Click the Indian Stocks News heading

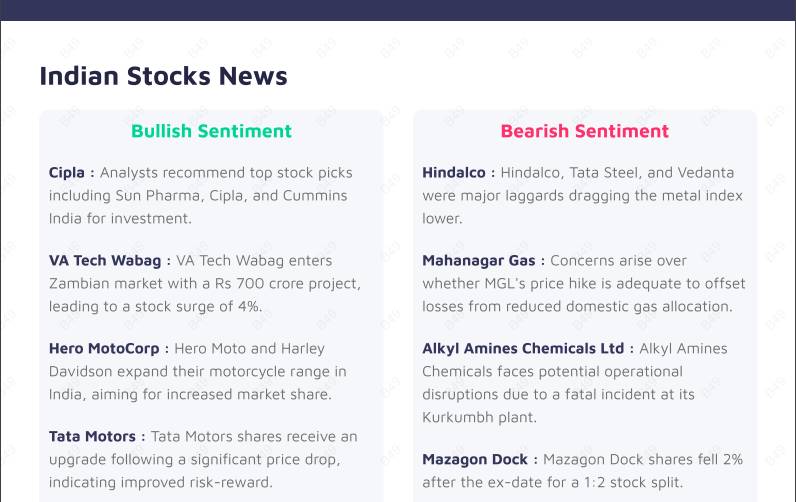coord(163,76)
